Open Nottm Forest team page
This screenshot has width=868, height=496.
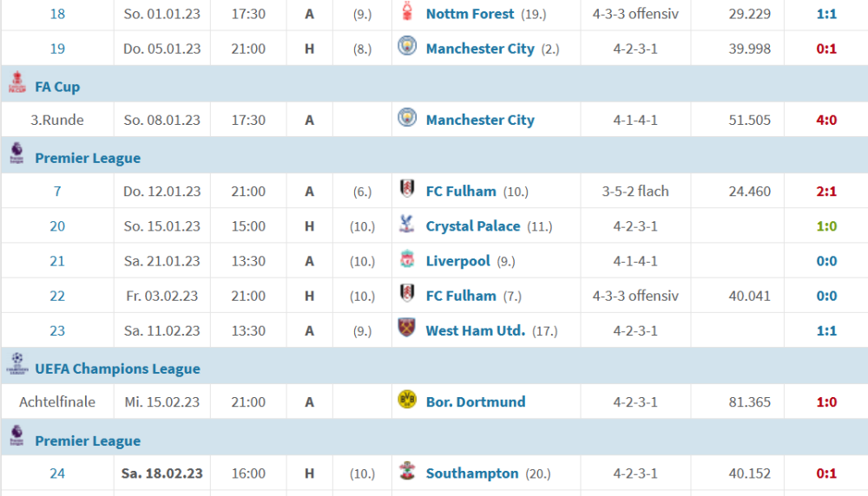(470, 14)
